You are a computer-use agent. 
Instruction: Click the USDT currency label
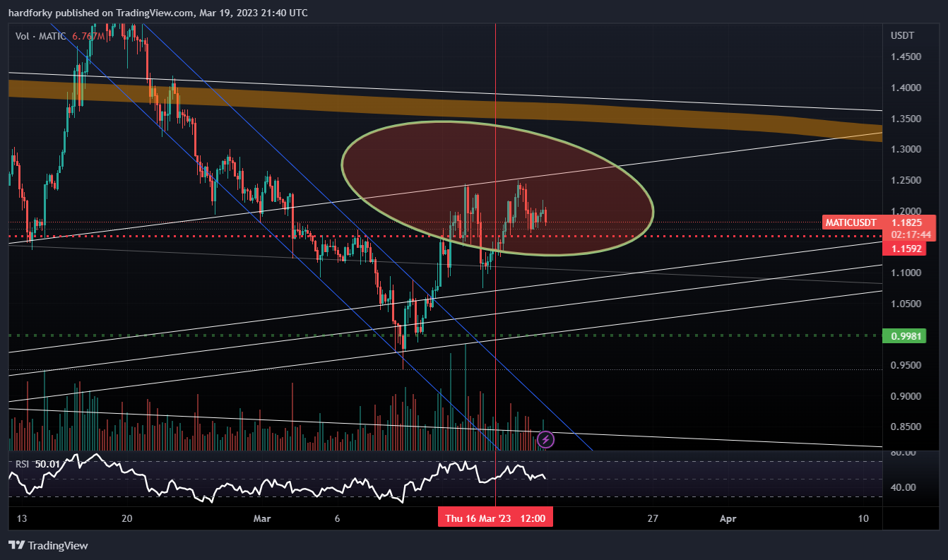(x=902, y=35)
